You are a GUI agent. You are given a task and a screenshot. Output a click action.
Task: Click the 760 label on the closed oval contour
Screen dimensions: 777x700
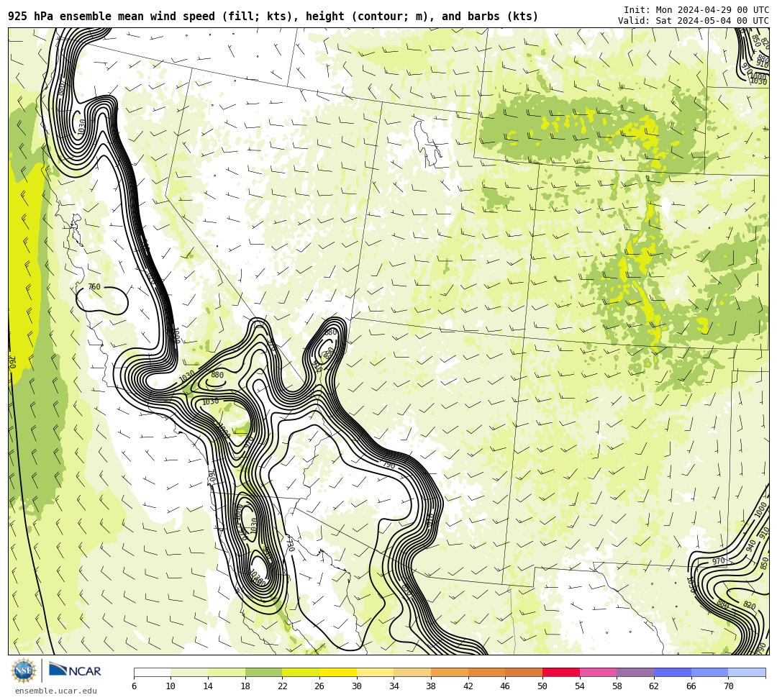[x=94, y=286]
